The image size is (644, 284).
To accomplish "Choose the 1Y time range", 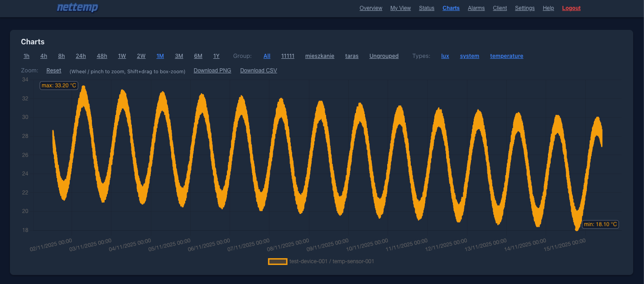I will (216, 56).
